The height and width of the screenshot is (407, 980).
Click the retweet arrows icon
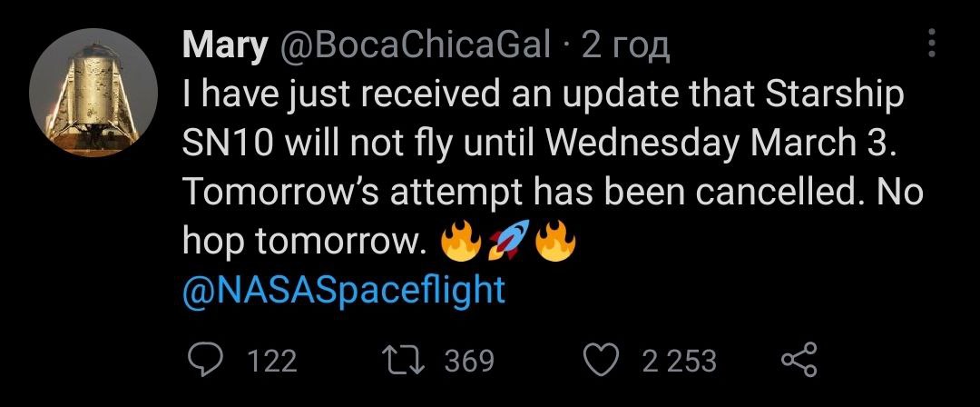(406, 360)
